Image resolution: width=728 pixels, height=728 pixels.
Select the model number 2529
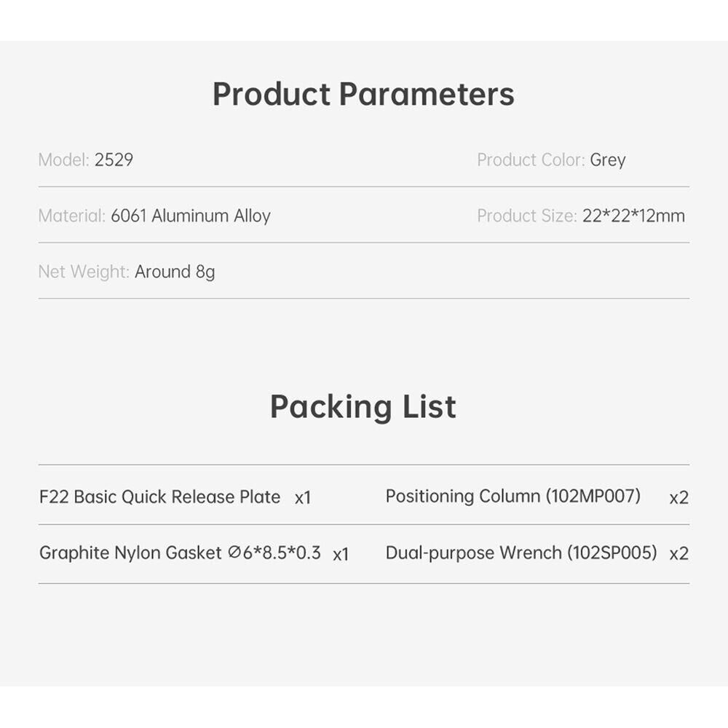pyautogui.click(x=114, y=160)
